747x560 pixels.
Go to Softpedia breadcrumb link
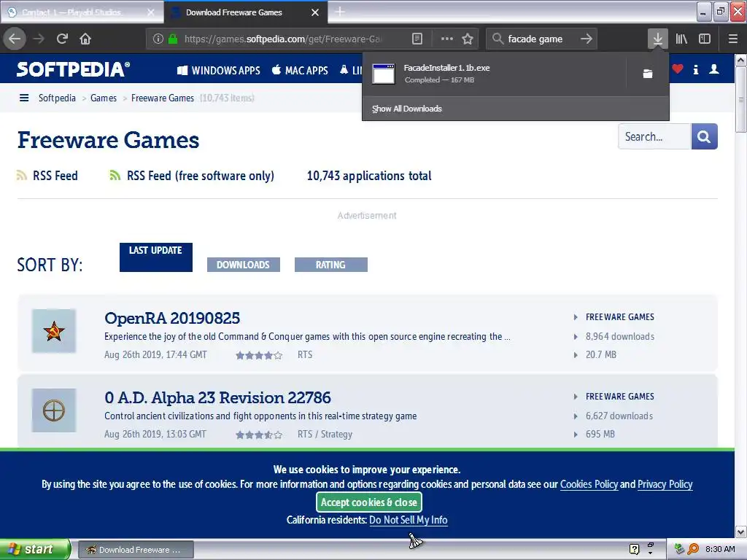[57, 98]
